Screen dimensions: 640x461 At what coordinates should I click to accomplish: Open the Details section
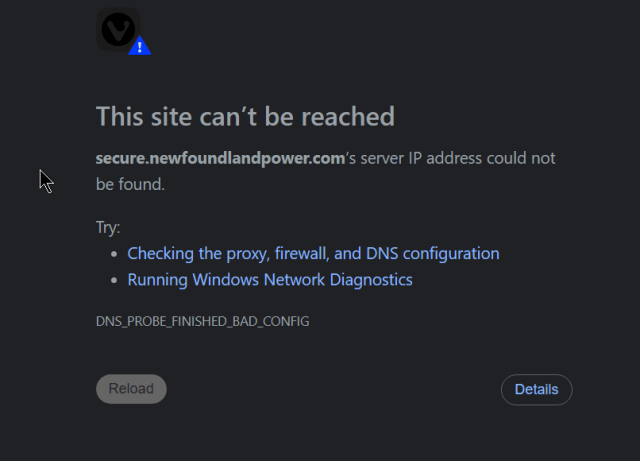pyautogui.click(x=536, y=390)
